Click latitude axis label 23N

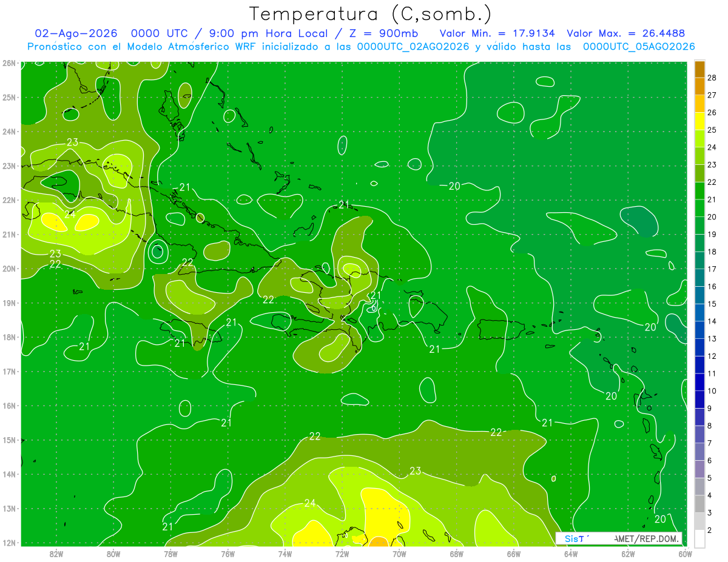(8, 166)
